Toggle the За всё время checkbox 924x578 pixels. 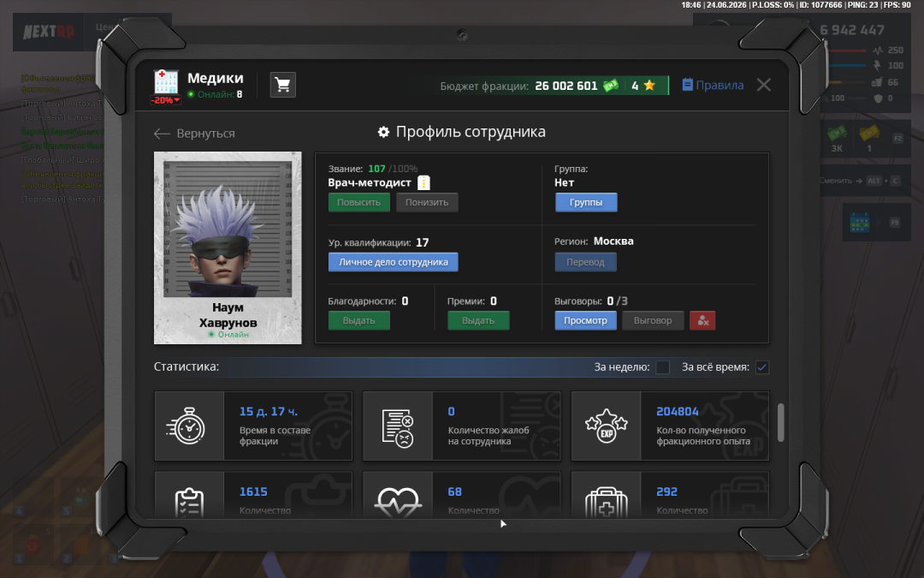pyautogui.click(x=762, y=367)
